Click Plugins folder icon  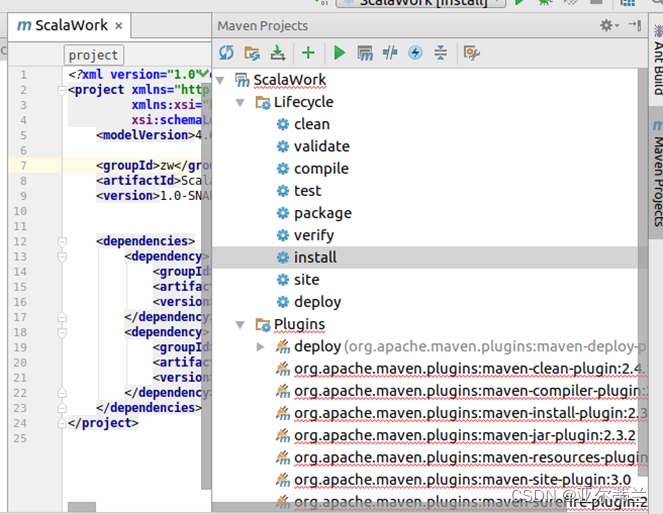coord(263,325)
